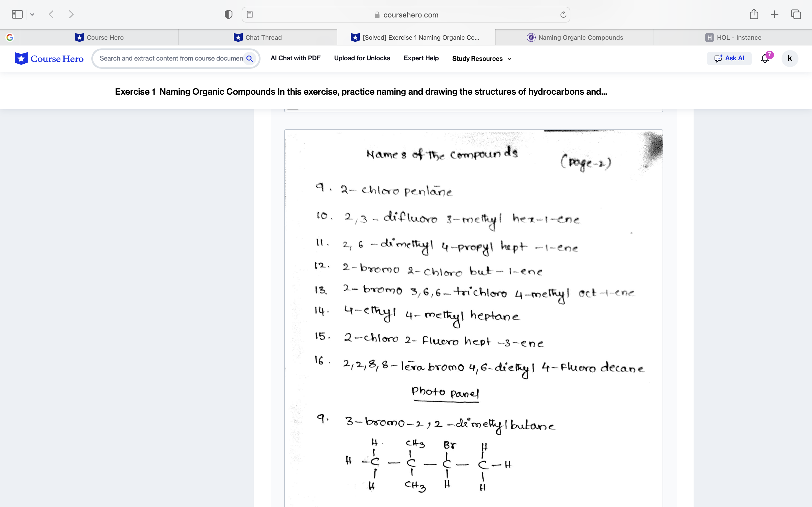The image size is (812, 507).
Task: Click the Ask AI button
Action: click(x=729, y=58)
